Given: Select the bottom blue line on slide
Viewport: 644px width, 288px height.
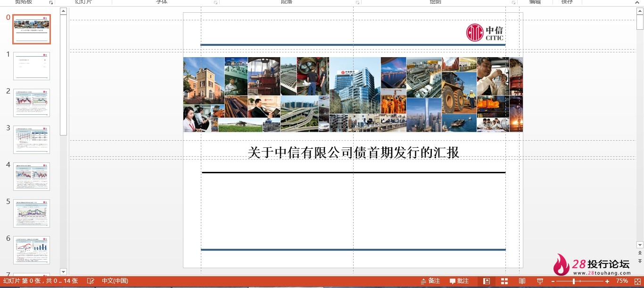Looking at the screenshot, I should coord(353,250).
